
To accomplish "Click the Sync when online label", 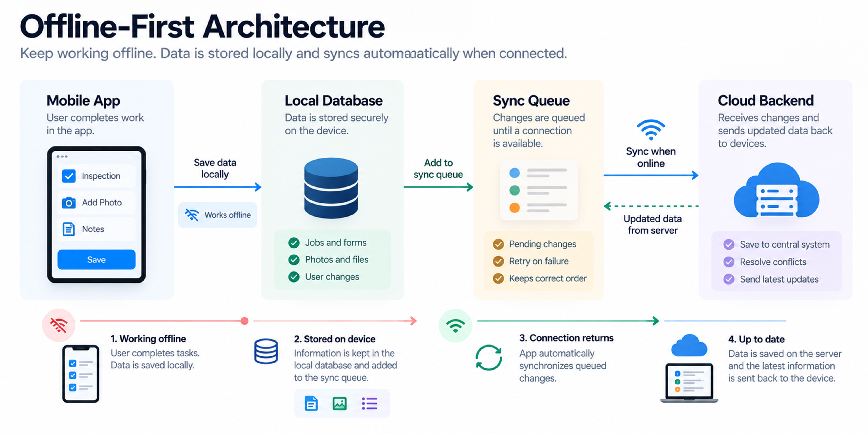I will (651, 157).
